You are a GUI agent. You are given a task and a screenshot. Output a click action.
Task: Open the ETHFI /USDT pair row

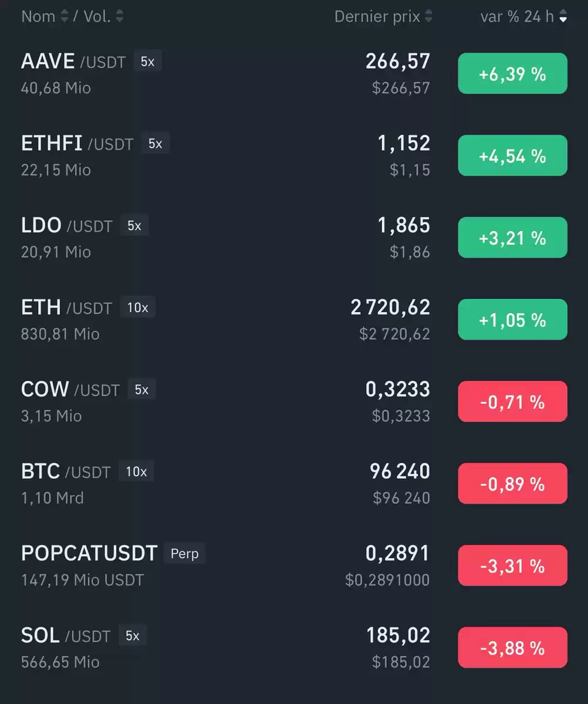pos(294,155)
